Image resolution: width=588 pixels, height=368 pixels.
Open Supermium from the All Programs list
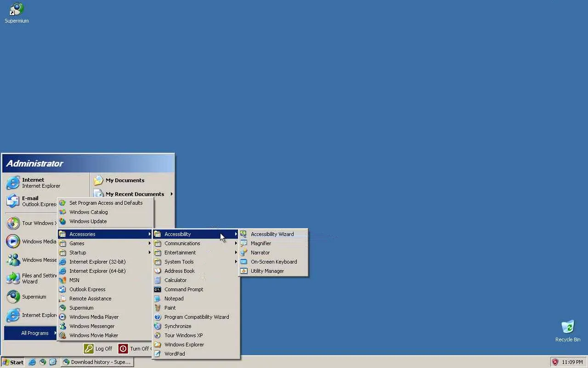pyautogui.click(x=105, y=308)
